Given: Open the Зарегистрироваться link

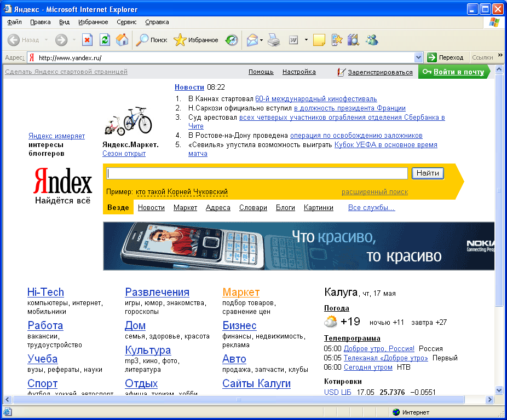Looking at the screenshot, I should pos(380,72).
